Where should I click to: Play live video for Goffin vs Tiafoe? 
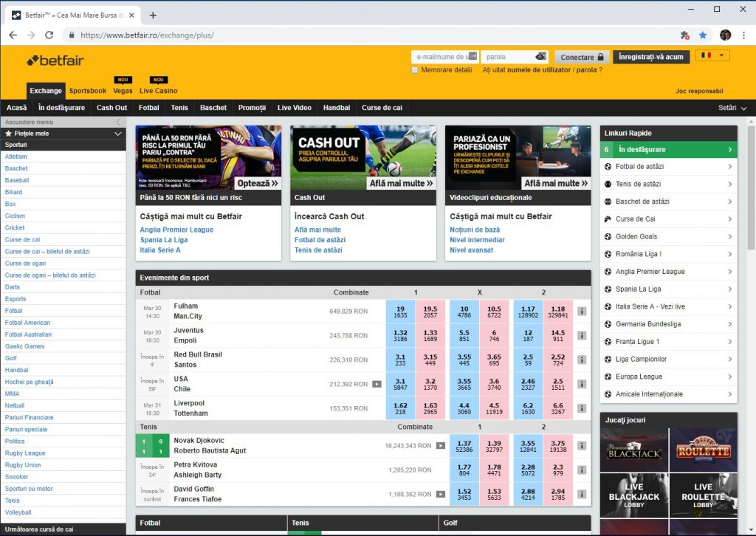441,494
